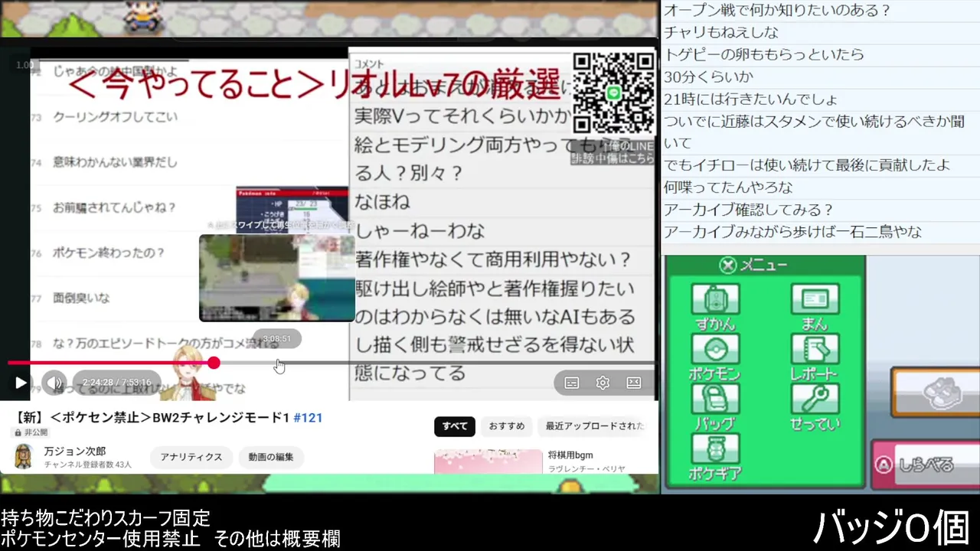
Task: Click in-video comment しゃーねーわな
Action: [420, 230]
